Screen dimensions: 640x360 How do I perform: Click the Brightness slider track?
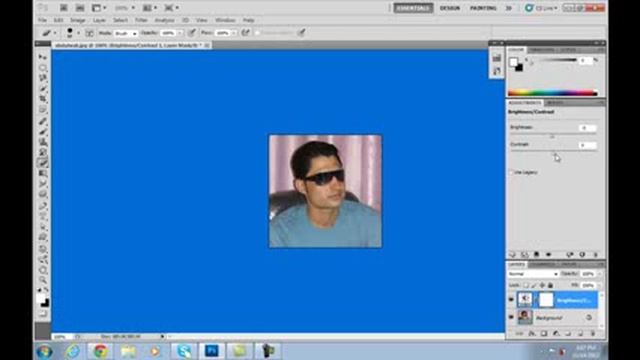pyautogui.click(x=553, y=135)
